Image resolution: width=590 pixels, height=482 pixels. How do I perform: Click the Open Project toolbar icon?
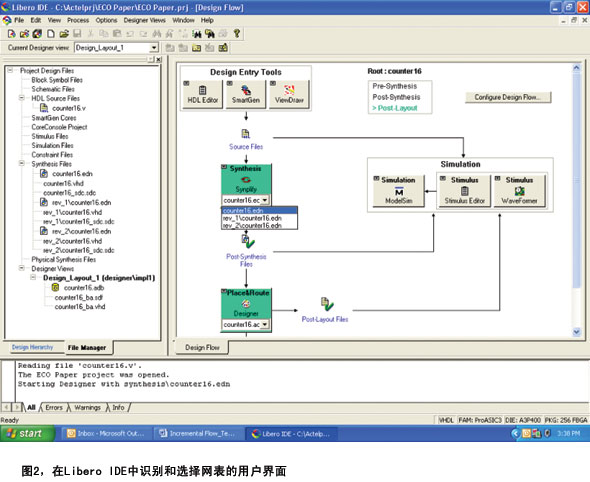point(24,34)
